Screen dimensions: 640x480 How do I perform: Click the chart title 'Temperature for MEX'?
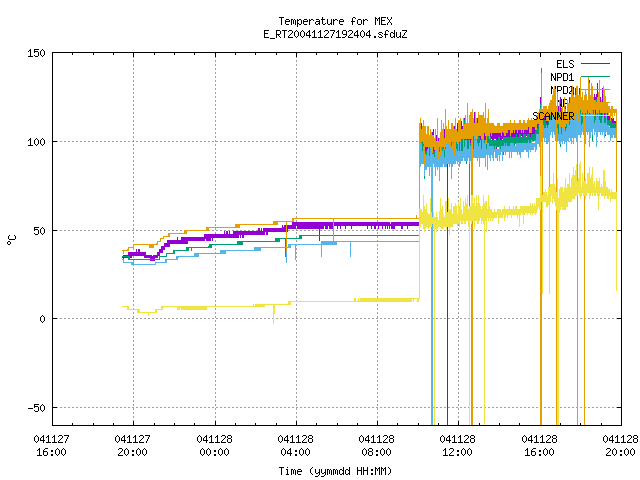335,21
